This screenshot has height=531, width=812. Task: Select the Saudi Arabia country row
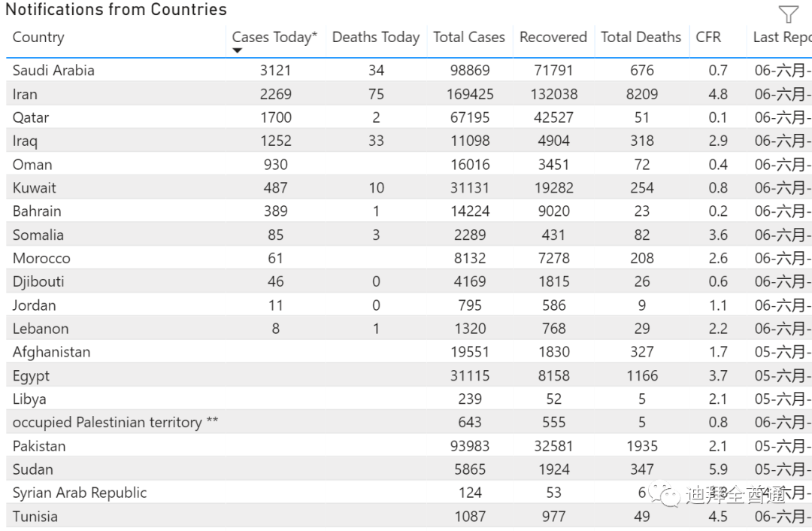click(409, 71)
